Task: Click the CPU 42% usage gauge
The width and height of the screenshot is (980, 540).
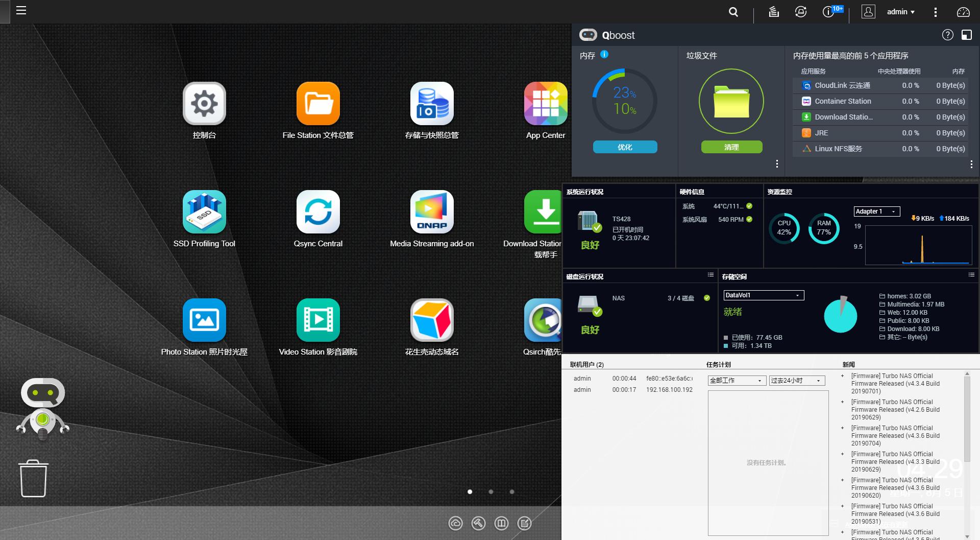Action: tap(784, 228)
